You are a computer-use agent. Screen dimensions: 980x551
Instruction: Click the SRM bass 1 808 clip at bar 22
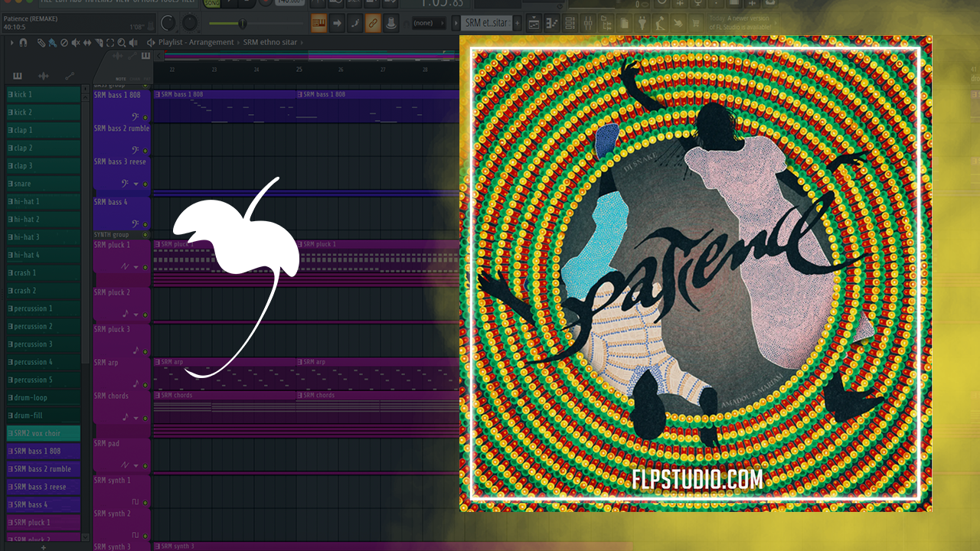point(224,106)
